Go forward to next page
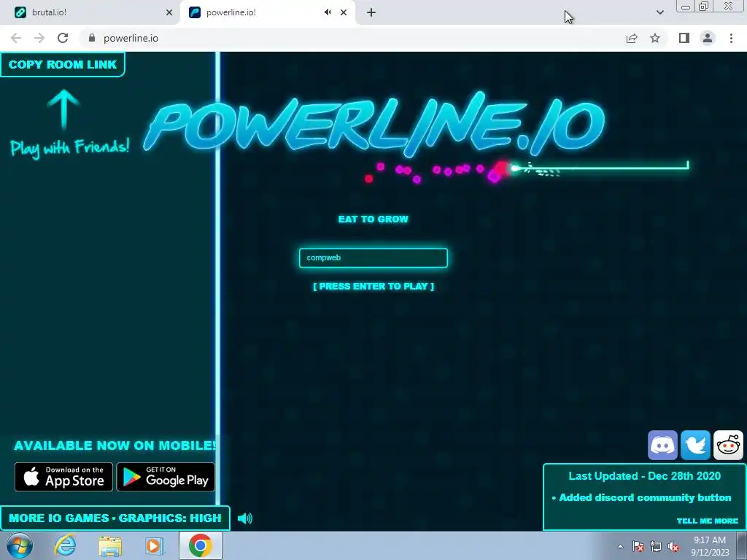 tap(39, 38)
